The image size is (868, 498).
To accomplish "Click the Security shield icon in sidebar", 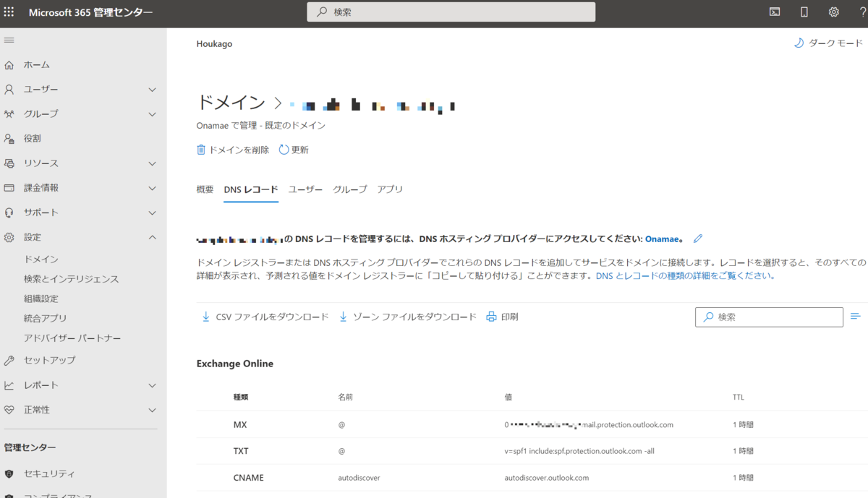I will pyautogui.click(x=9, y=473).
